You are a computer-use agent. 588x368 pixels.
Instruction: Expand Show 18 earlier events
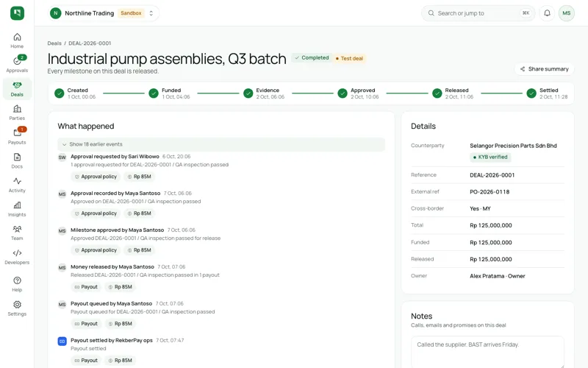(221, 144)
